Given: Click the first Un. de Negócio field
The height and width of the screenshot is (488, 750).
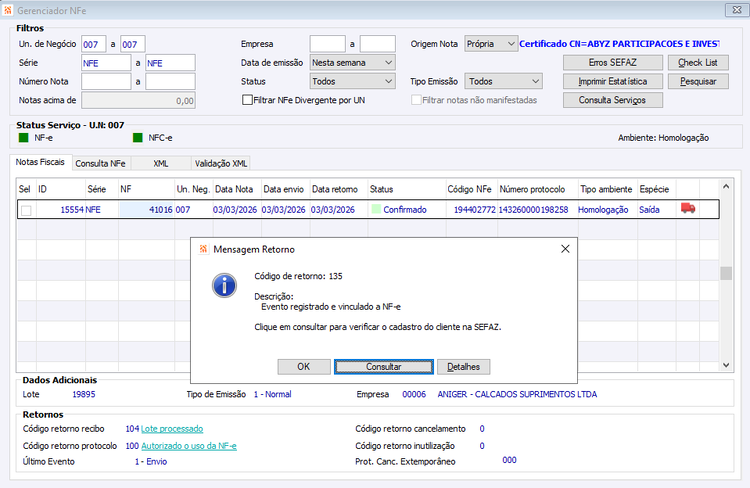Looking at the screenshot, I should (x=93, y=44).
